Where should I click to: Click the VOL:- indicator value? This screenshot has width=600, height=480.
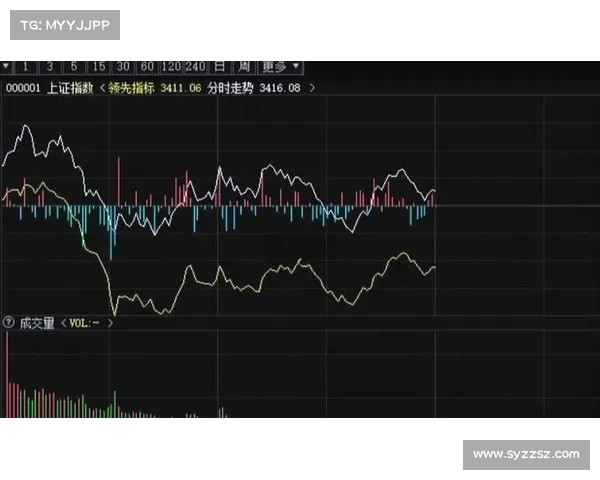coord(85,323)
